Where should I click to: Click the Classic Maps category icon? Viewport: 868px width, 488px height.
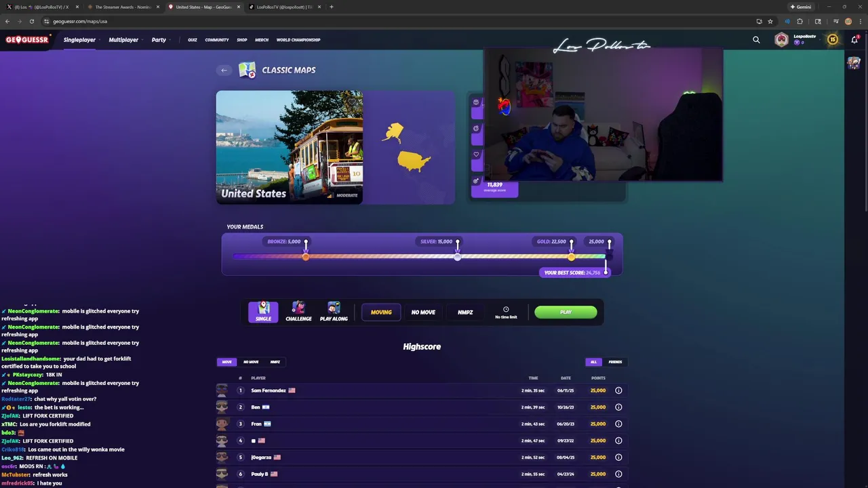click(x=247, y=70)
